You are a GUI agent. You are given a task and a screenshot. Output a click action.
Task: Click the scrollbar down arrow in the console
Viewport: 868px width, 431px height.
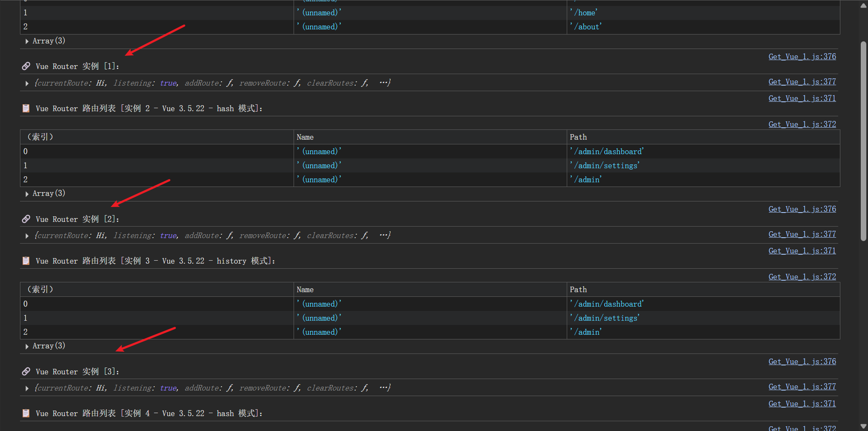click(863, 426)
